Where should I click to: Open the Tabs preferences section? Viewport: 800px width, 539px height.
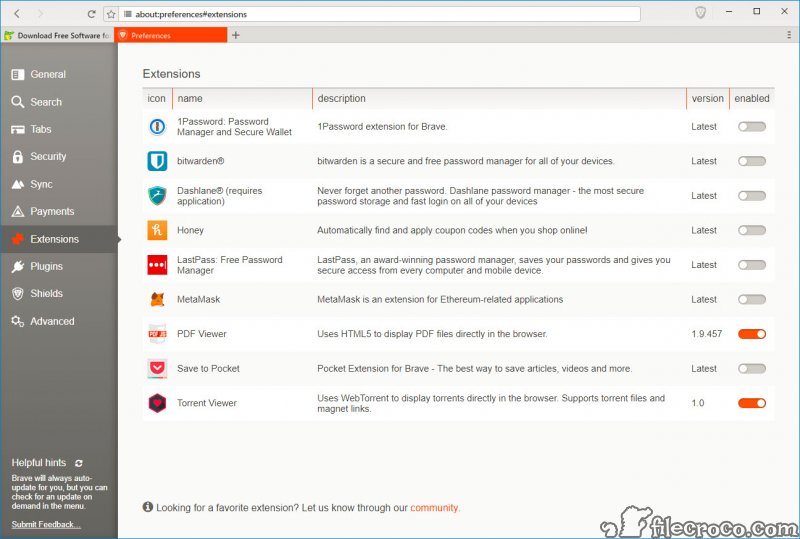click(59, 129)
